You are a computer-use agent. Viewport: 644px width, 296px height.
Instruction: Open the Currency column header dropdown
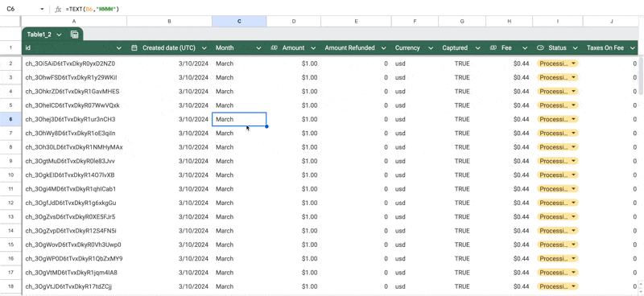431,48
